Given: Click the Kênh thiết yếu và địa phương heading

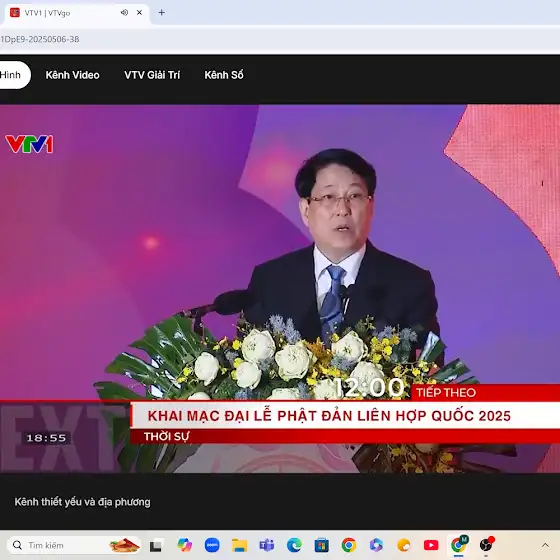Looking at the screenshot, I should (x=82, y=502).
